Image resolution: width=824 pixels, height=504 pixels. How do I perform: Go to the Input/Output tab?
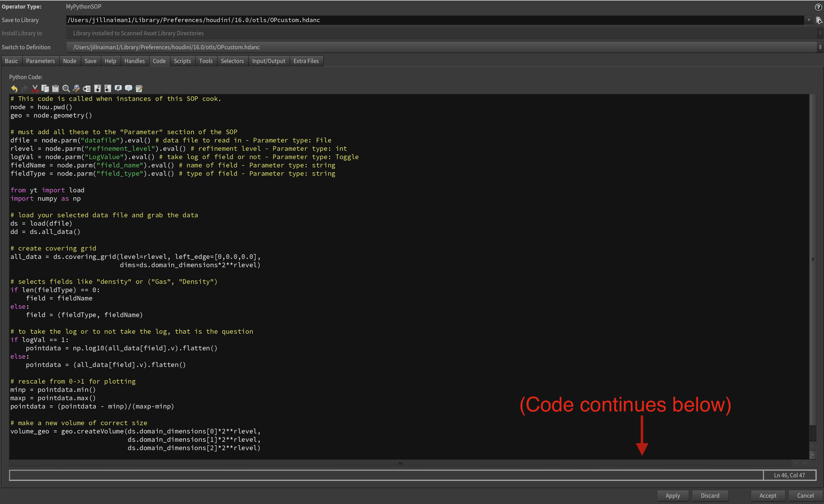tap(269, 61)
